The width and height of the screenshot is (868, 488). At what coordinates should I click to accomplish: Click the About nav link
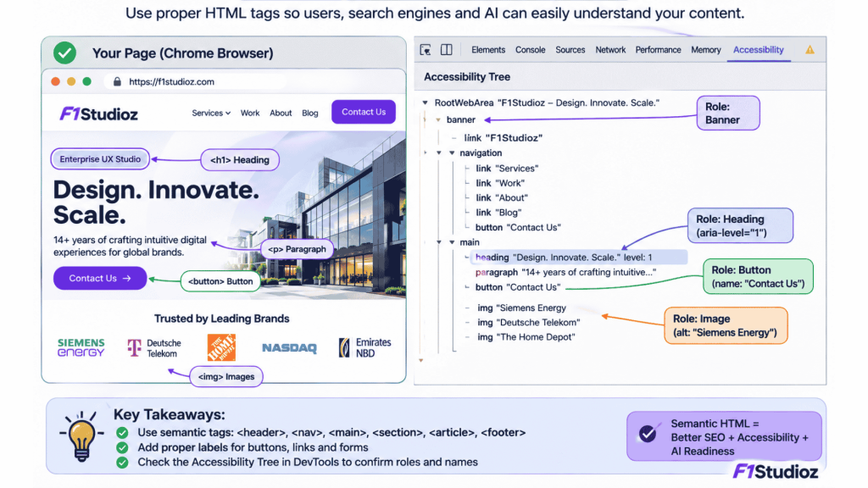point(281,113)
